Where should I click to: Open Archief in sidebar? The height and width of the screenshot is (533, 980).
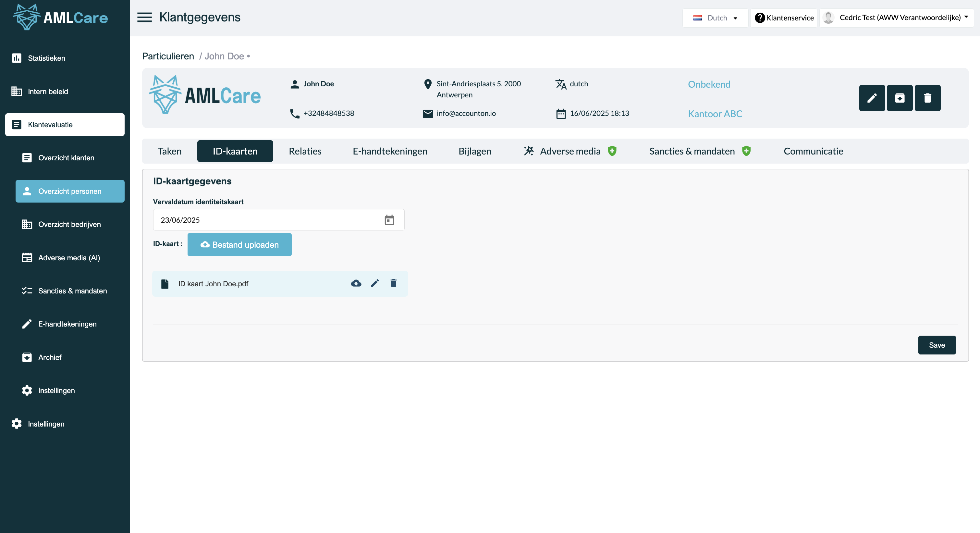click(x=70, y=357)
